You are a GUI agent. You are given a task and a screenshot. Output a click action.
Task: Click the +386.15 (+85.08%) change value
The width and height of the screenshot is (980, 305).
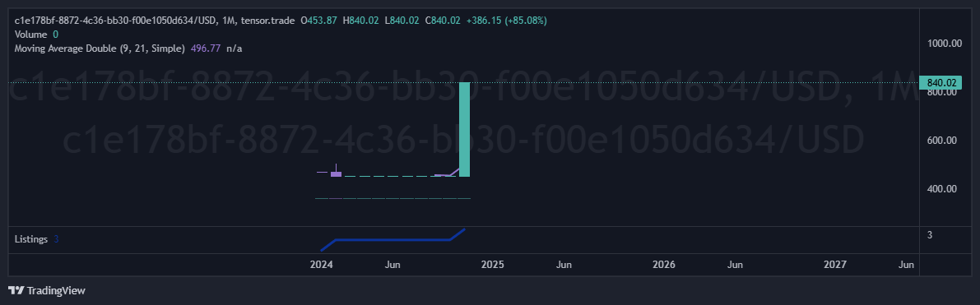pyautogui.click(x=506, y=21)
